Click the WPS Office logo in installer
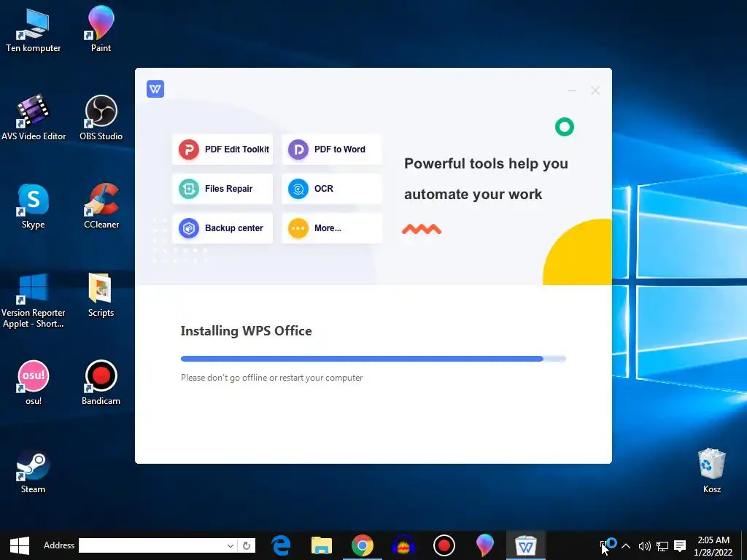747x560 pixels. click(x=155, y=89)
